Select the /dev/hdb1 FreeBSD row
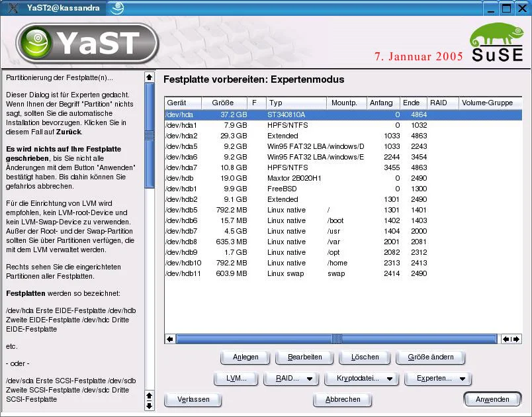 point(343,189)
